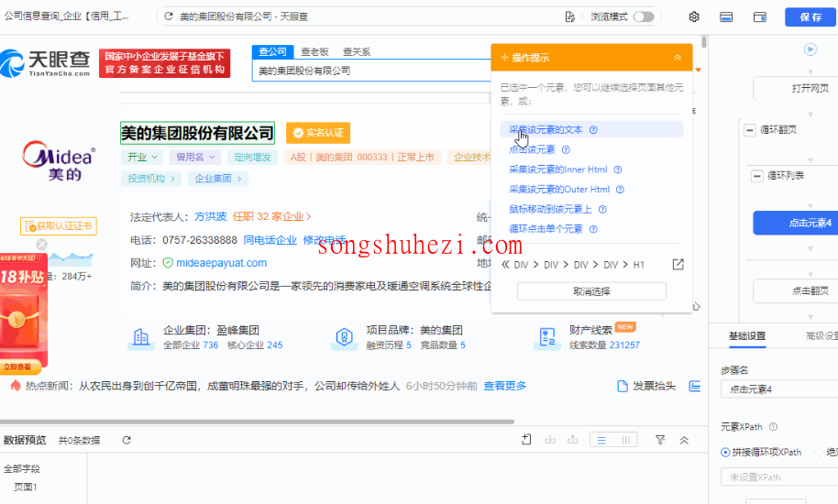Click the workflow play icon
The height and width of the screenshot is (504, 838).
click(810, 49)
